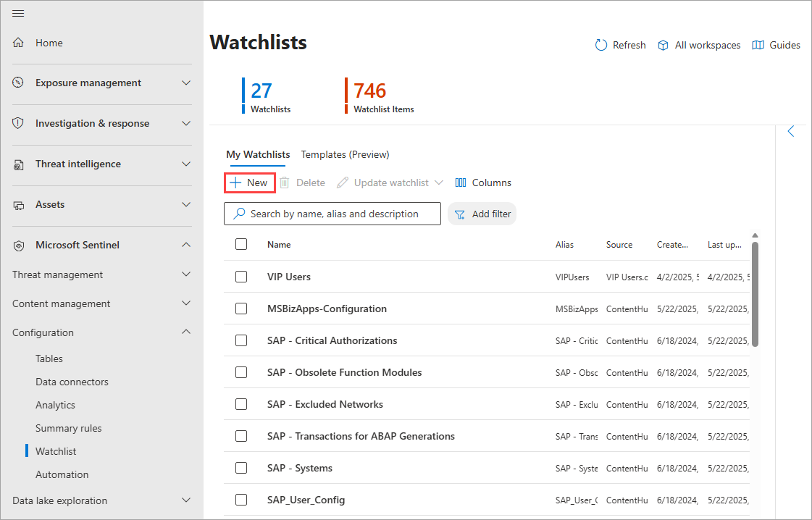
Task: Click the Add filter funnel icon
Action: tap(459, 214)
